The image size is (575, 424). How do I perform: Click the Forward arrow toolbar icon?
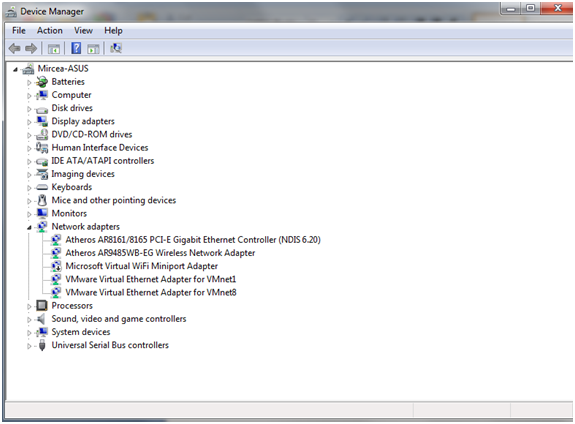(x=31, y=48)
